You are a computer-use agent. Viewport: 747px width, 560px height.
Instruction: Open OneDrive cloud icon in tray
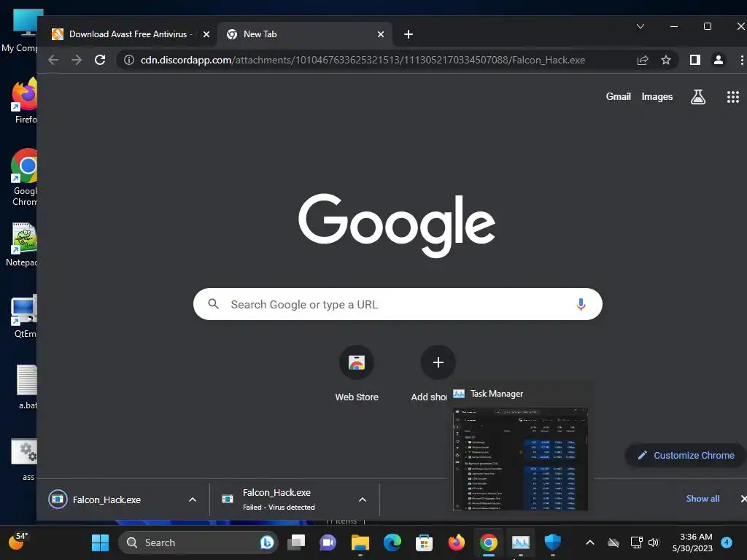[614, 542]
